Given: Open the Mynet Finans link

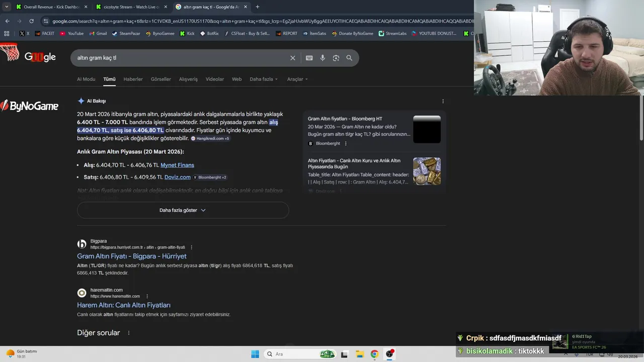Looking at the screenshot, I should pyautogui.click(x=177, y=165).
